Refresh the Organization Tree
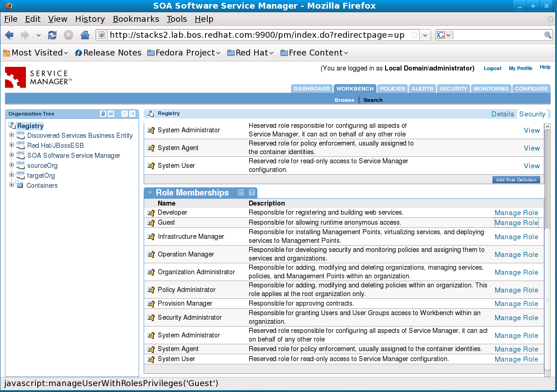Image resolution: width=557 pixels, height=392 pixels. pos(125,114)
